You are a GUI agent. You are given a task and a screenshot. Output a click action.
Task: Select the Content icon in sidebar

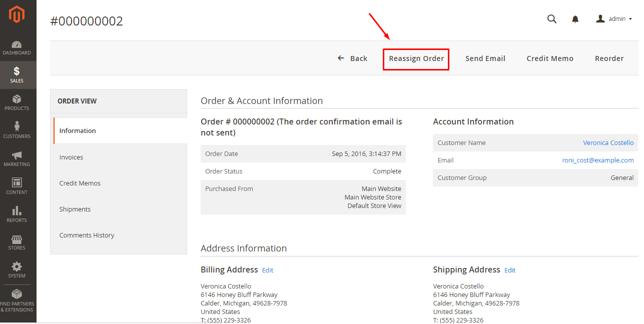(x=17, y=184)
